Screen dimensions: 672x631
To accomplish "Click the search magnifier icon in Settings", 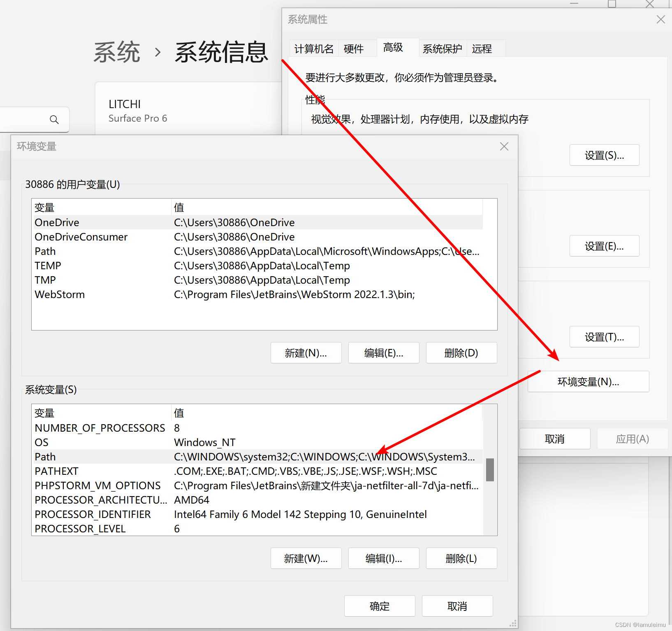I will [54, 120].
